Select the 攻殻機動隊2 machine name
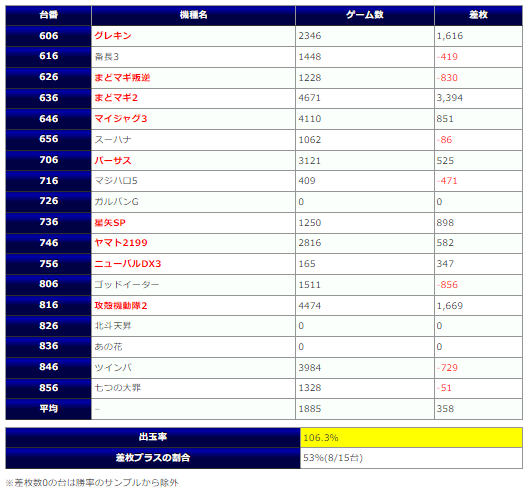The height and width of the screenshot is (494, 530). [121, 306]
